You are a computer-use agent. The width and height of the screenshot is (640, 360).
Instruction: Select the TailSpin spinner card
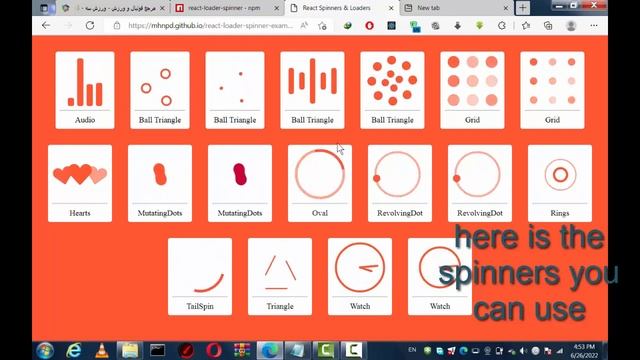[x=200, y=276]
